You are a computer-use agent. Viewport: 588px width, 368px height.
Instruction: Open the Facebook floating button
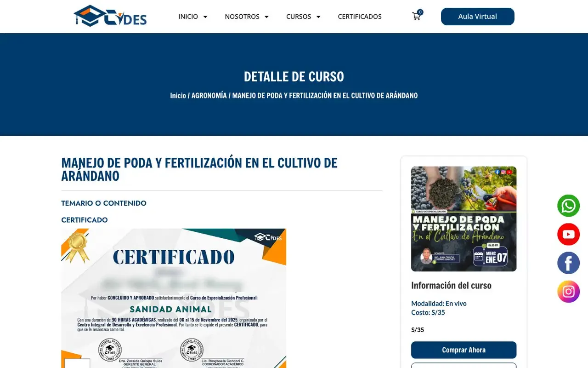(568, 263)
